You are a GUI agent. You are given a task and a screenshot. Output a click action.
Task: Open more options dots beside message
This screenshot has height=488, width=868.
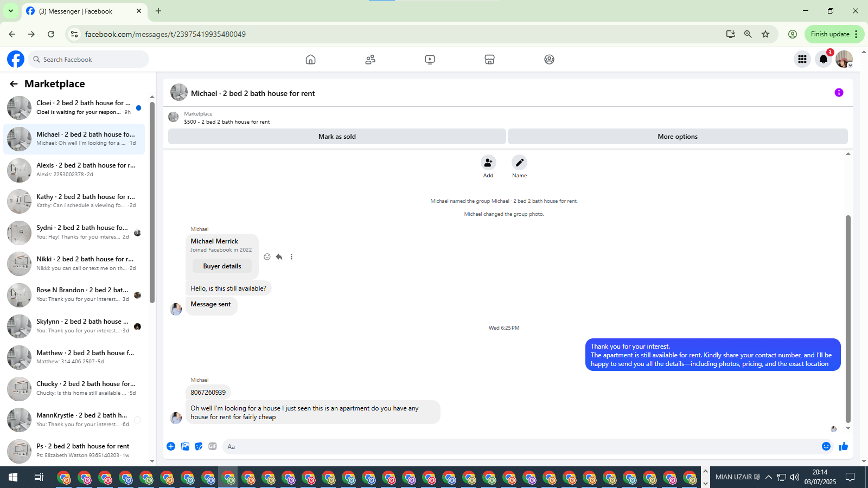pyautogui.click(x=291, y=257)
